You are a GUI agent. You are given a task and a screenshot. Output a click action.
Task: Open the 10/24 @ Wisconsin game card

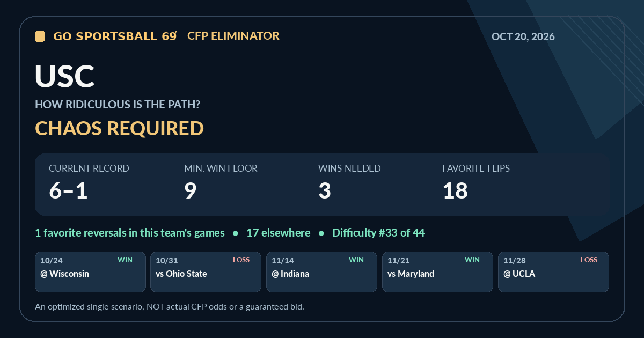click(x=90, y=272)
